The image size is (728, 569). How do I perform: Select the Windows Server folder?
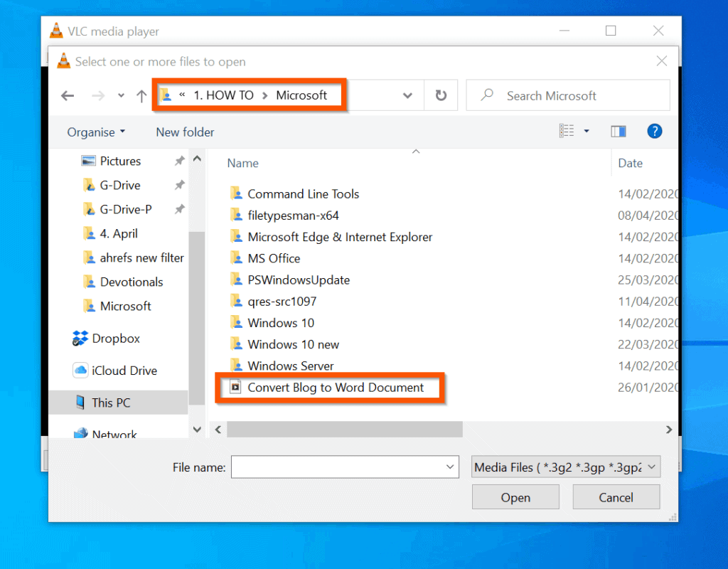(x=291, y=366)
